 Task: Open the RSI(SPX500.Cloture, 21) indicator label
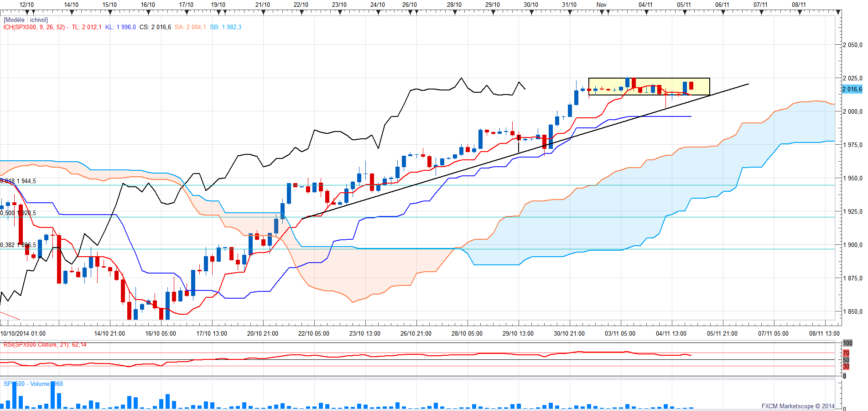coord(45,345)
